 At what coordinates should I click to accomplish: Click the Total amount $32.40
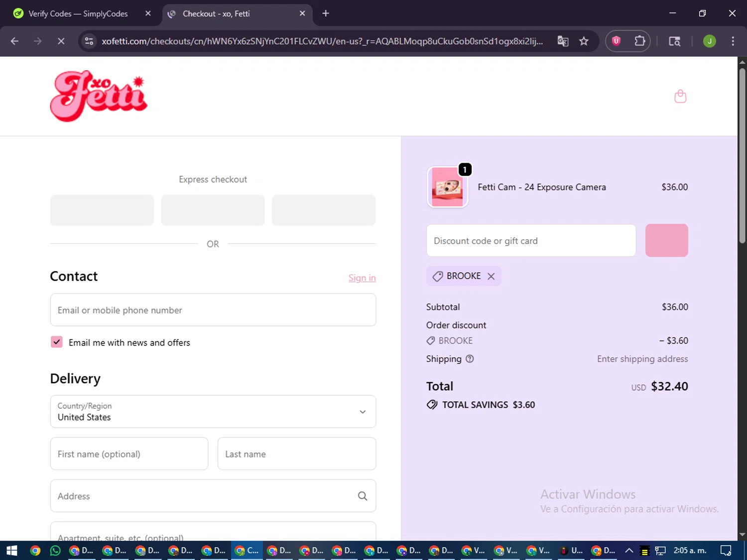coord(669,386)
